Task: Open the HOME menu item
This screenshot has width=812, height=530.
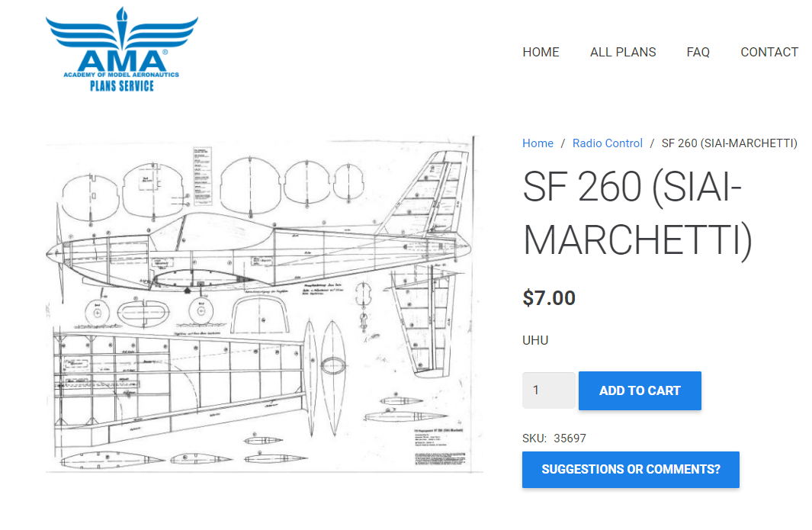Action: [541, 52]
